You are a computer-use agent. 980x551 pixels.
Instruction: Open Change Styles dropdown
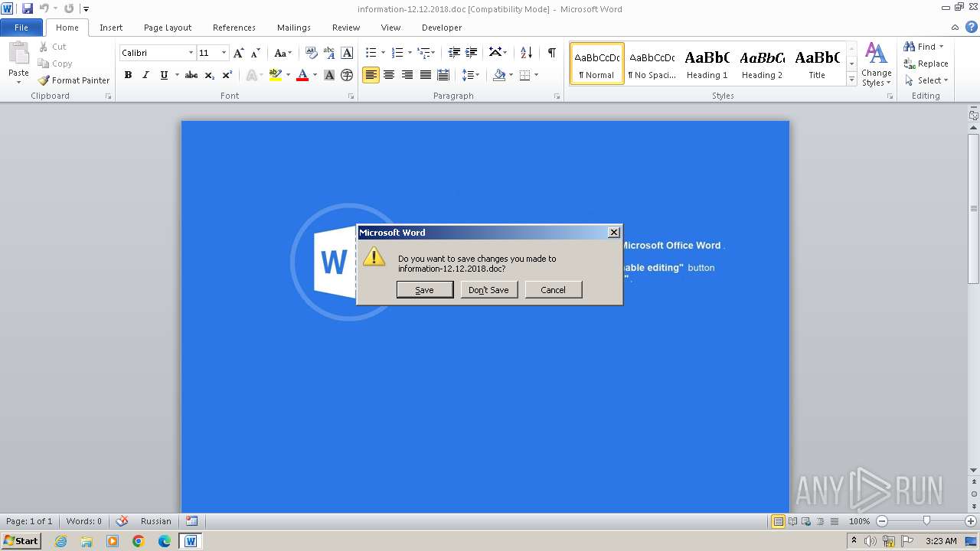tap(876, 64)
